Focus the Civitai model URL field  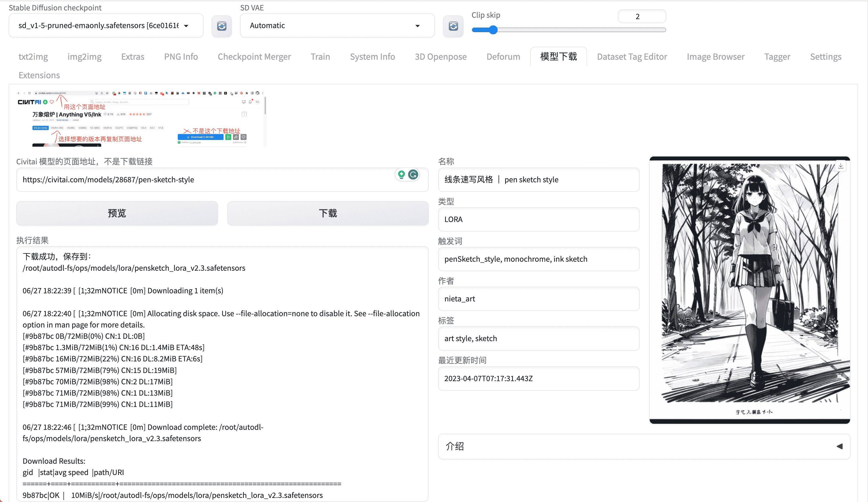tap(207, 180)
